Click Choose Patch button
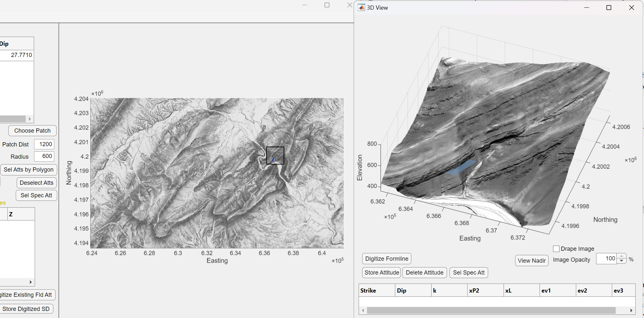This screenshot has height=318, width=644. coord(32,131)
